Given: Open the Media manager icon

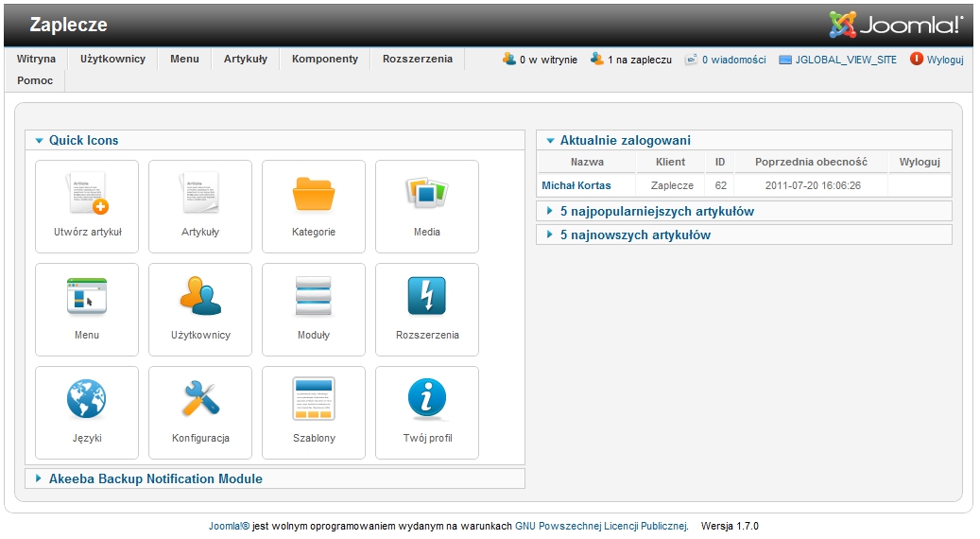Looking at the screenshot, I should pos(427,205).
